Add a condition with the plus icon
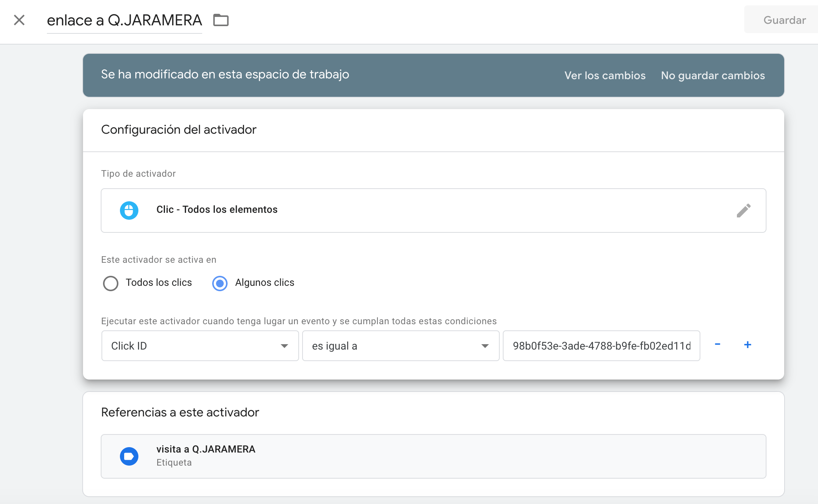Image resolution: width=818 pixels, height=504 pixels. pyautogui.click(x=748, y=345)
